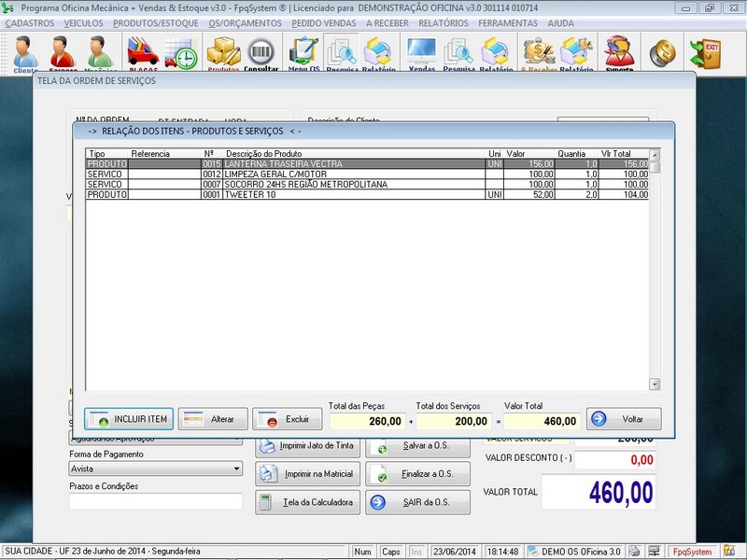
Task: Click Finalizar a O.S. button
Action: tap(417, 474)
